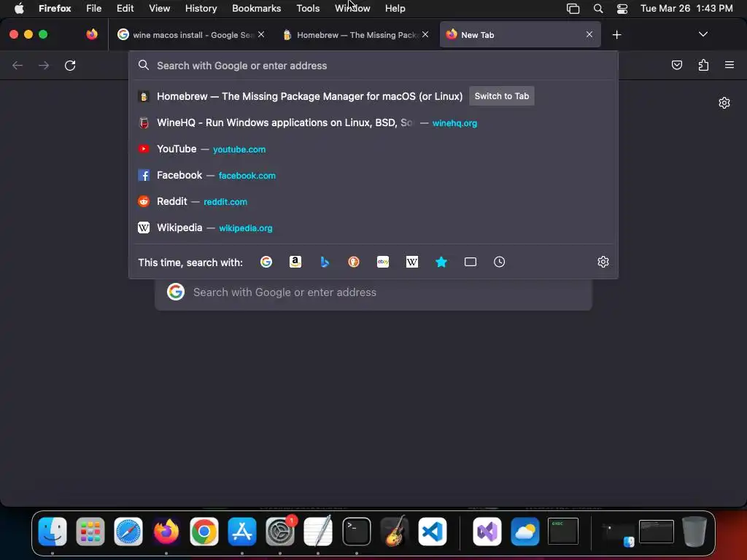This screenshot has height=560, width=747.
Task: Open Control Center in menu bar
Action: 622,8
